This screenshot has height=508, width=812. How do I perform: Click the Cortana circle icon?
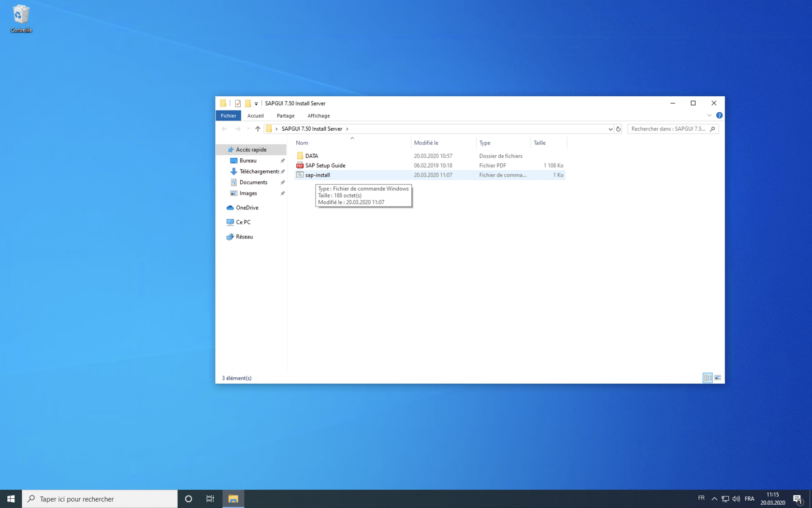pos(188,499)
